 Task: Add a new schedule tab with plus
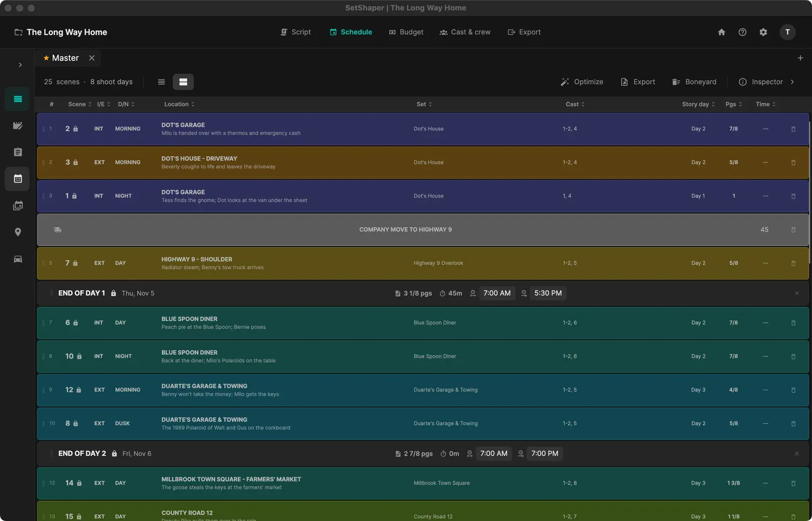800,58
